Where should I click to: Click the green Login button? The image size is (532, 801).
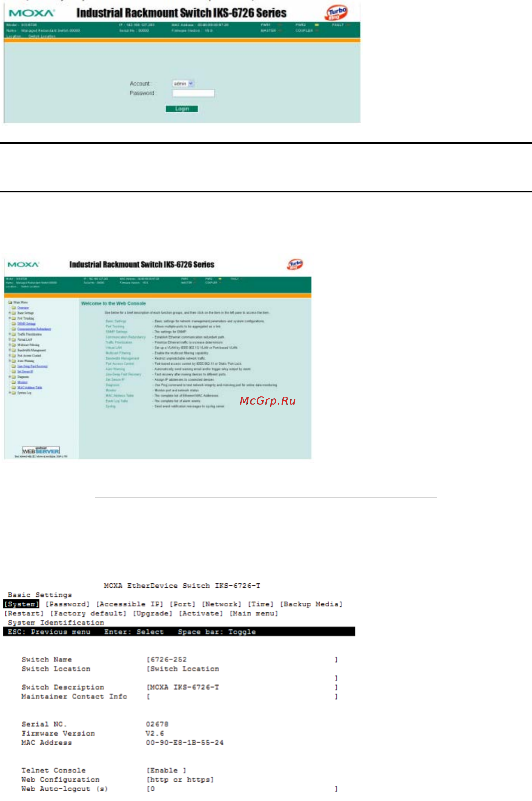(182, 109)
